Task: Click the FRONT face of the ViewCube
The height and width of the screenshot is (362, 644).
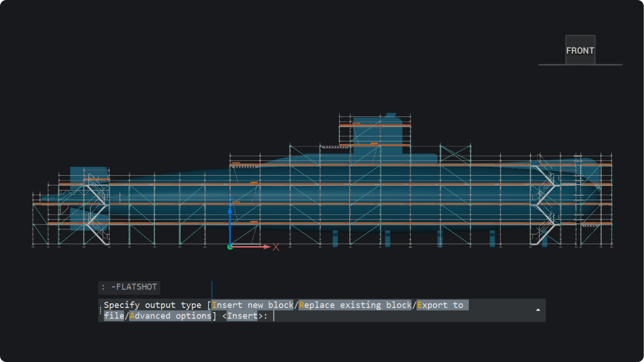Action: pyautogui.click(x=580, y=50)
